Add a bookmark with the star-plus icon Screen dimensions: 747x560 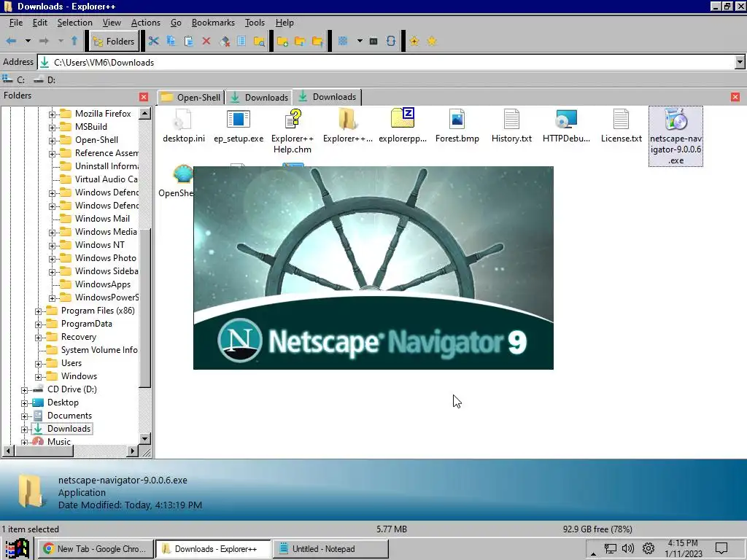tap(414, 41)
